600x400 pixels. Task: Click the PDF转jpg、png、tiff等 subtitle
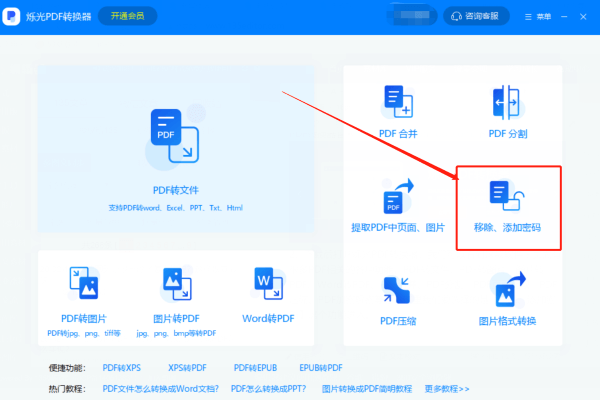[84, 333]
